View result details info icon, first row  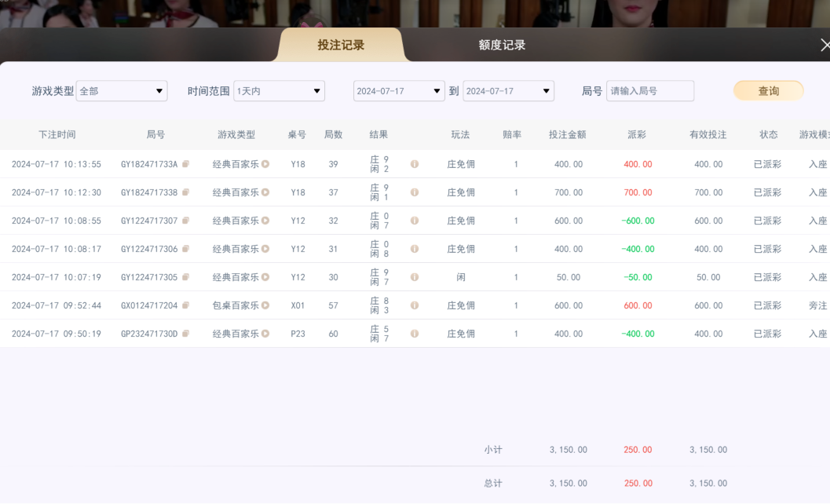[414, 163]
